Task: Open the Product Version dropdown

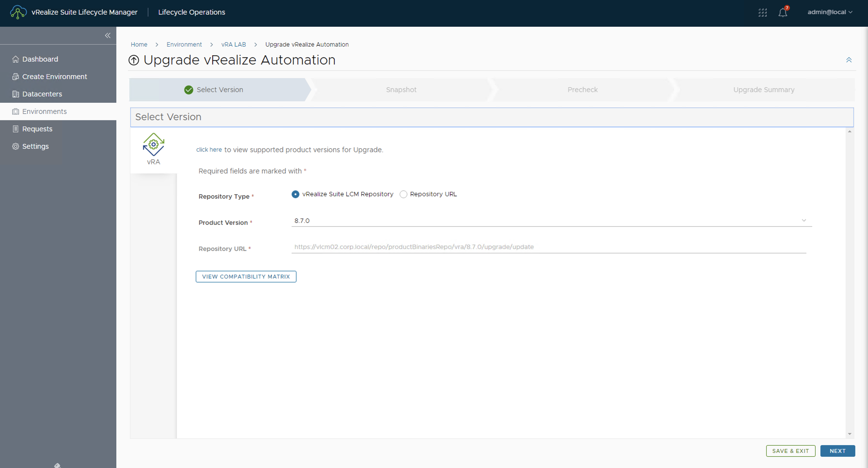Action: coord(551,221)
